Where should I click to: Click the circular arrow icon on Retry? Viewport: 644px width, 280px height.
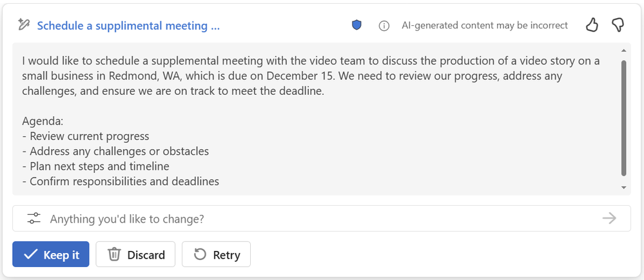(200, 254)
